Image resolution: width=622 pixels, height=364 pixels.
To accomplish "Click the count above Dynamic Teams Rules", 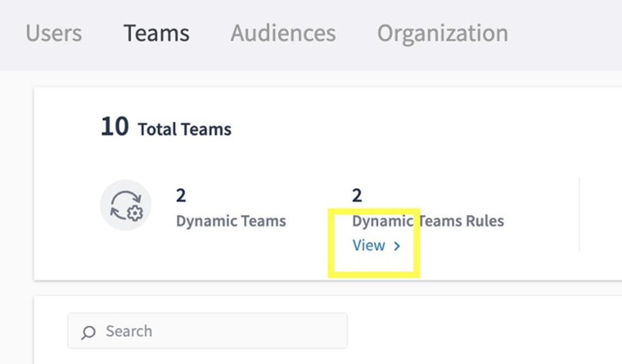I will (x=357, y=195).
